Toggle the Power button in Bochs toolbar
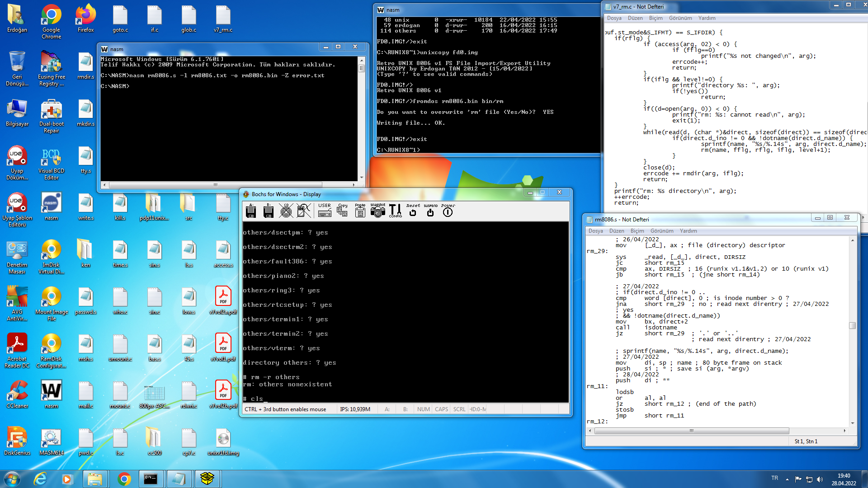Viewport: 868px width, 488px height. [448, 211]
